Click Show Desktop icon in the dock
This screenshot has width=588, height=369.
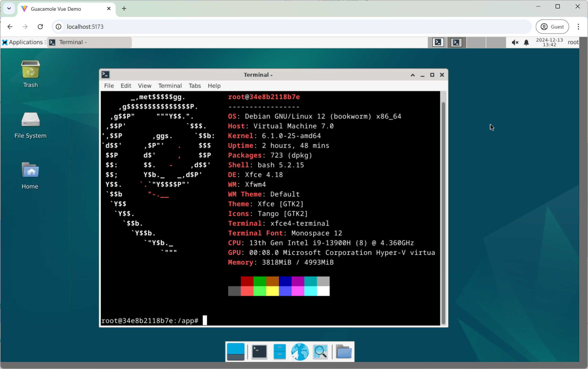tap(235, 352)
